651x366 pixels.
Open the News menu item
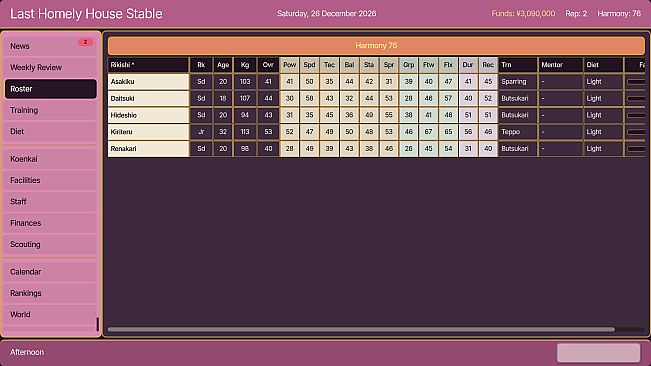[50, 46]
